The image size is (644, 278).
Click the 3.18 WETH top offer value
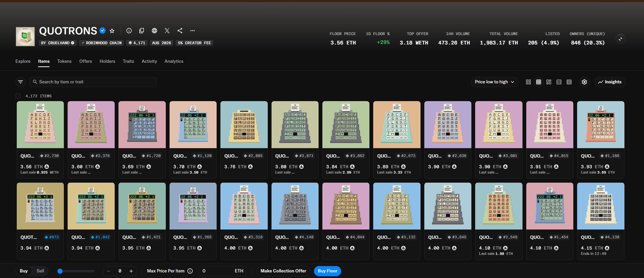(414, 43)
